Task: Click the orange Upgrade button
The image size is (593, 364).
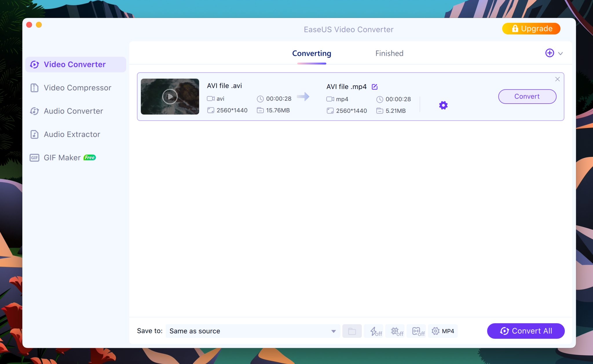Action: [x=531, y=29]
